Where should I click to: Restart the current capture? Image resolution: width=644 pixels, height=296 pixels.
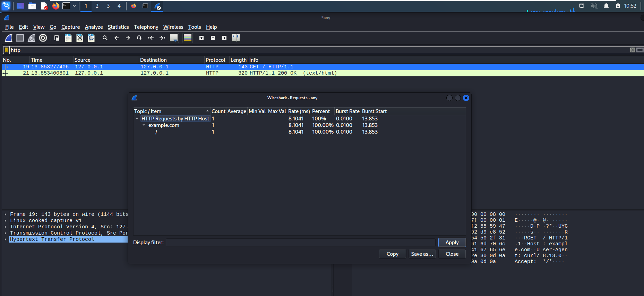point(32,38)
